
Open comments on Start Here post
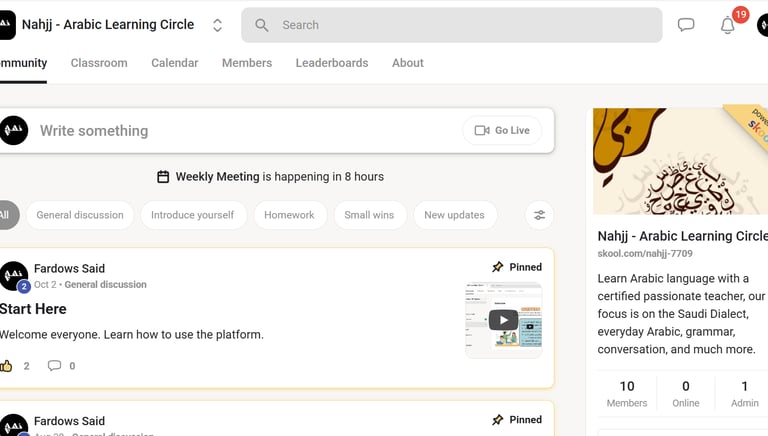point(54,365)
